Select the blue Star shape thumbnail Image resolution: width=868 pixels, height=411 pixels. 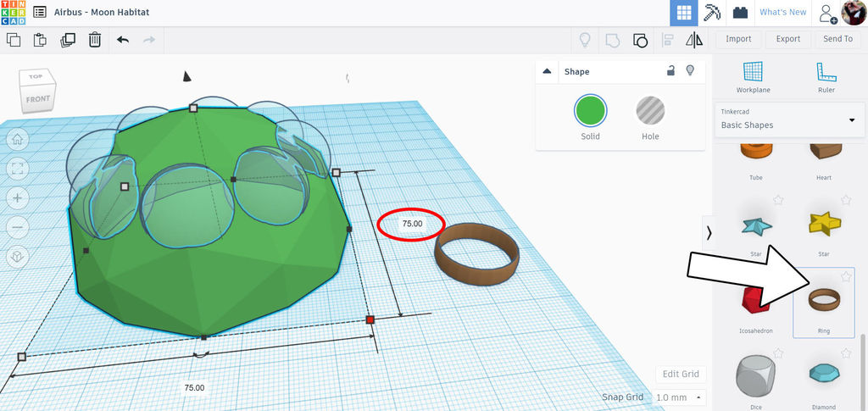coord(756,225)
